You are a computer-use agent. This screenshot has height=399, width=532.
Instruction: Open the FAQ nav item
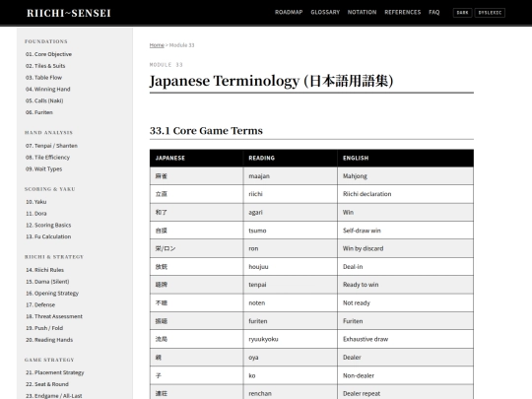click(433, 12)
